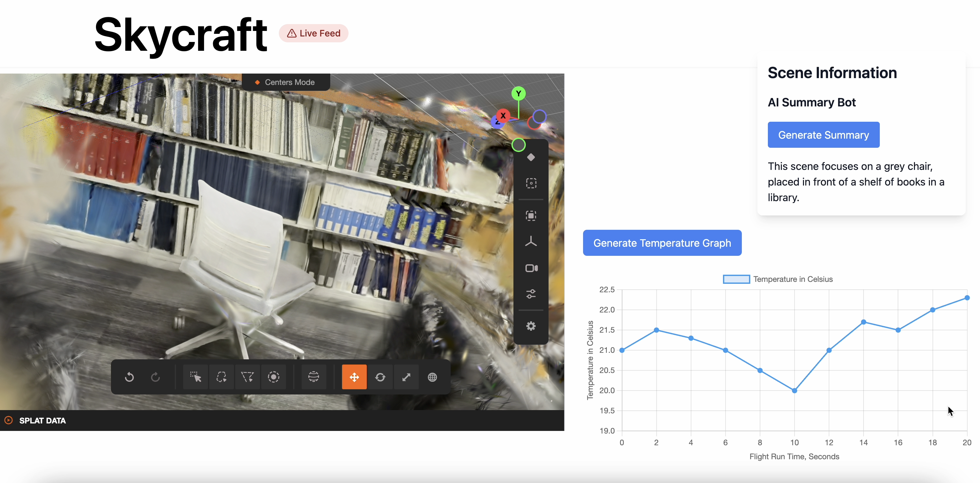Select the Radial selection tool
980x483 pixels.
pos(274,378)
